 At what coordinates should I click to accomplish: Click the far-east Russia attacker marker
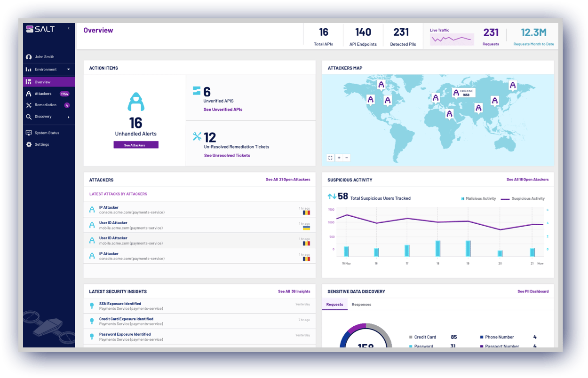point(513,86)
